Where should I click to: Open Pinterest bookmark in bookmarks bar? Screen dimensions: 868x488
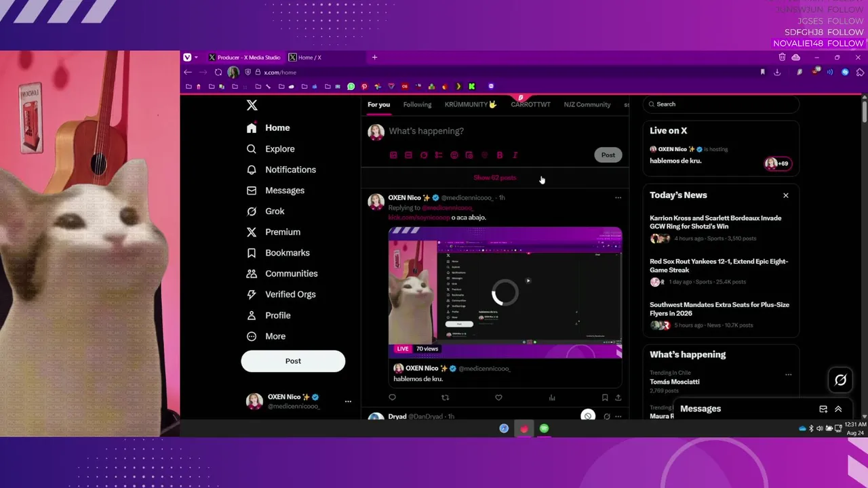(364, 87)
